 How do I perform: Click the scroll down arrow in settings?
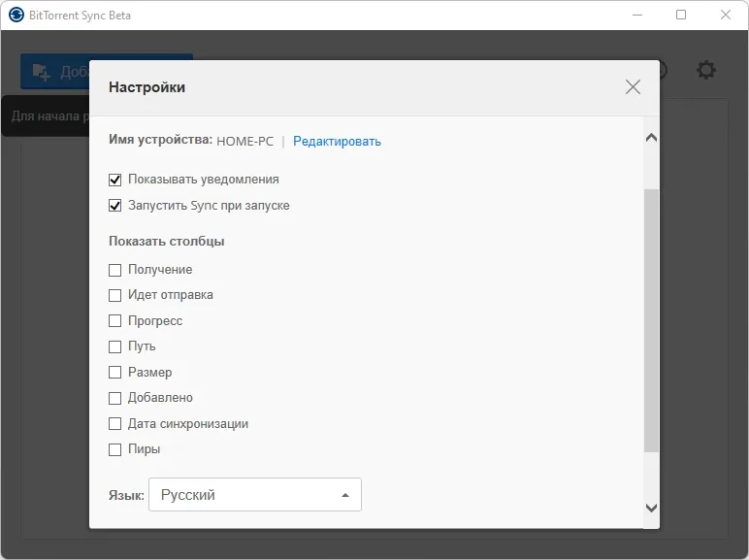coord(651,508)
